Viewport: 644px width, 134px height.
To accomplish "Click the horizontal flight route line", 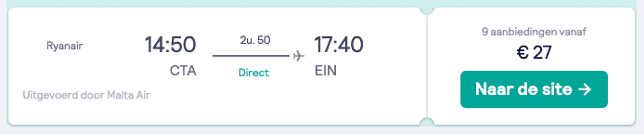I will pos(251,56).
